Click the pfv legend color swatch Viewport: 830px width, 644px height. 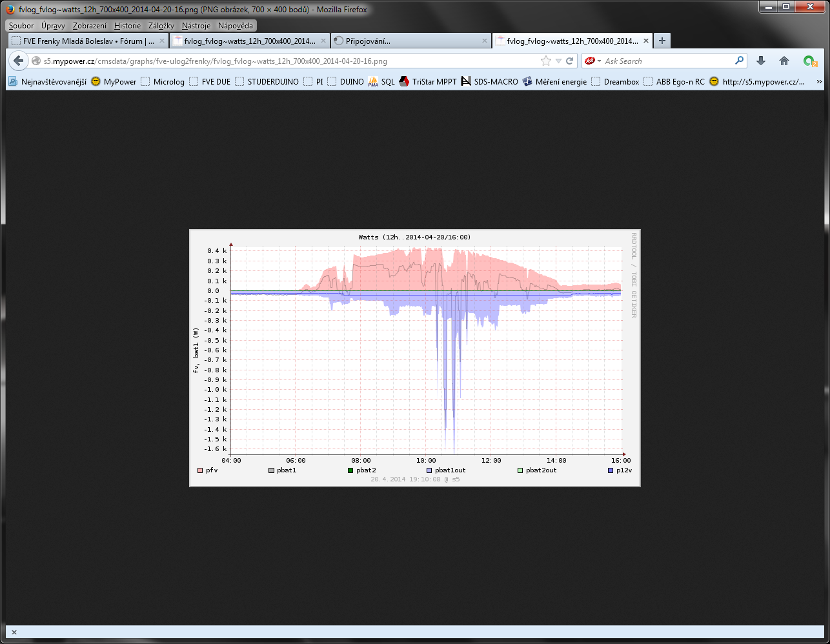pyautogui.click(x=200, y=470)
